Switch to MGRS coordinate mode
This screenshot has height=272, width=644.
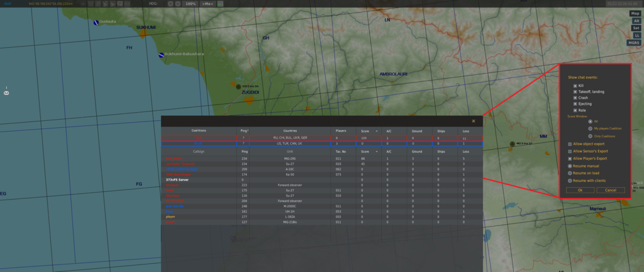634,43
